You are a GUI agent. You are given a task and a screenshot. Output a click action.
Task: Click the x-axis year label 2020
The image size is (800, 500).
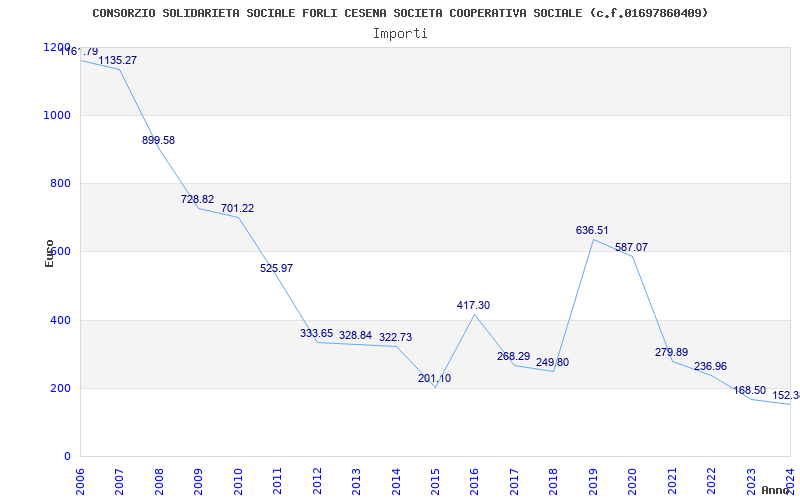point(633,481)
